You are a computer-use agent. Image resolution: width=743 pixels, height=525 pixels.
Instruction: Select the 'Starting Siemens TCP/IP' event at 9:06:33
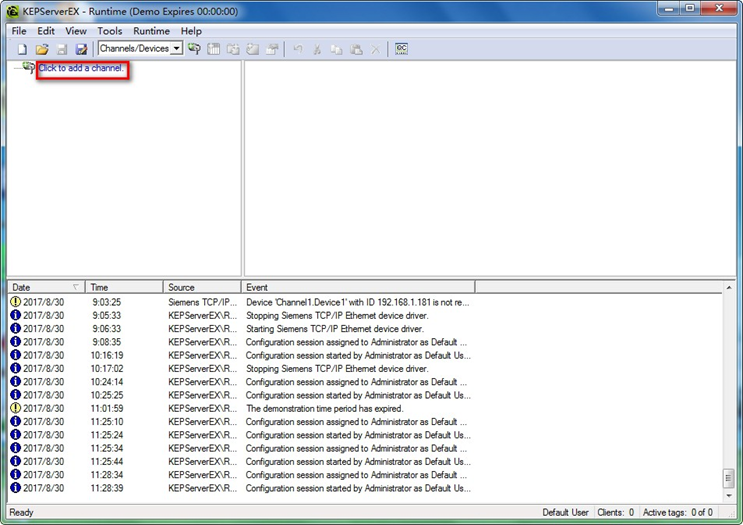[x=335, y=328]
